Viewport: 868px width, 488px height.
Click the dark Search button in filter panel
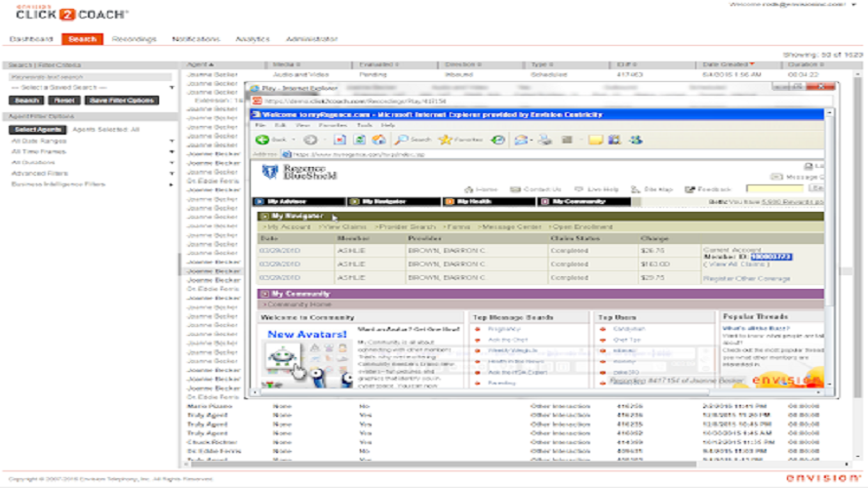[x=26, y=101]
